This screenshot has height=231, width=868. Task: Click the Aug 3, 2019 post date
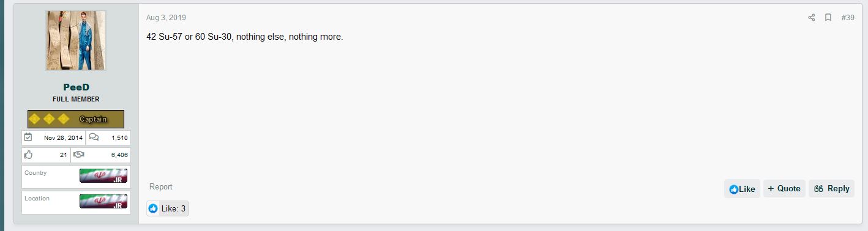click(x=166, y=18)
